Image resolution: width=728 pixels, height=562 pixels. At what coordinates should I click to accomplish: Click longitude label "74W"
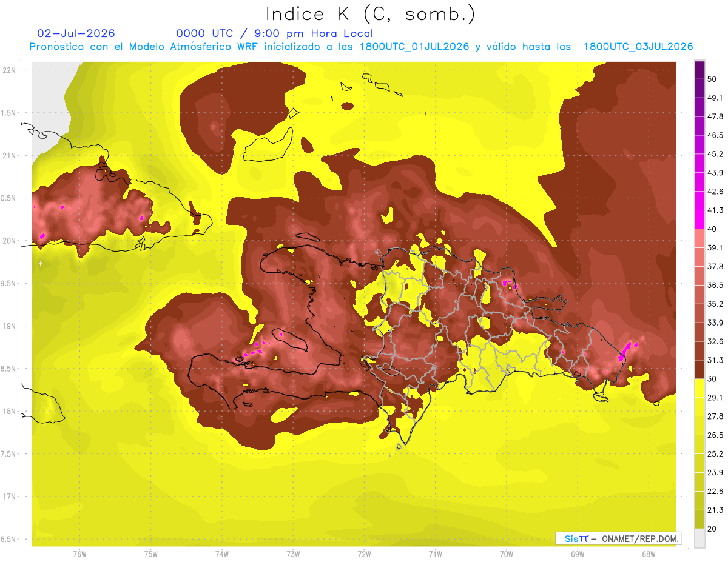[x=221, y=554]
